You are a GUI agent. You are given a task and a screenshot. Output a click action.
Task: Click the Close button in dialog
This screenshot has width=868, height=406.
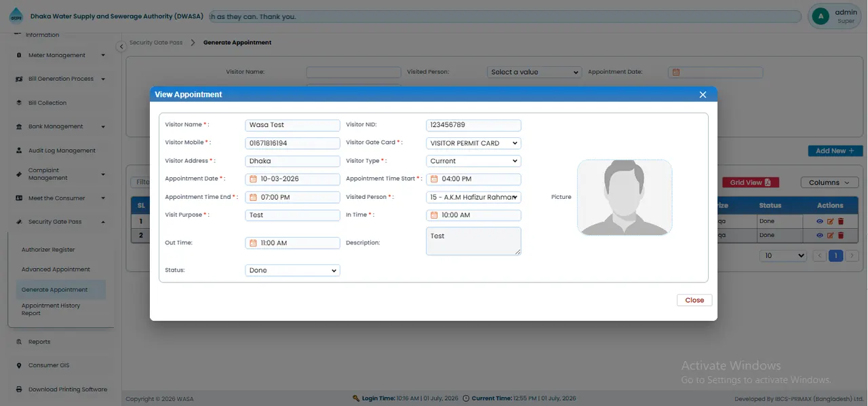(694, 300)
